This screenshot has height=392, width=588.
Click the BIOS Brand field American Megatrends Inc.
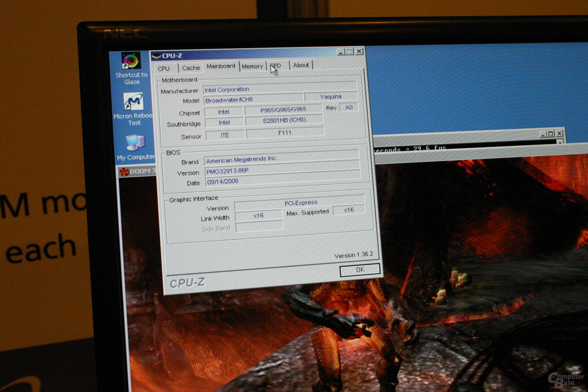pyautogui.click(x=282, y=159)
